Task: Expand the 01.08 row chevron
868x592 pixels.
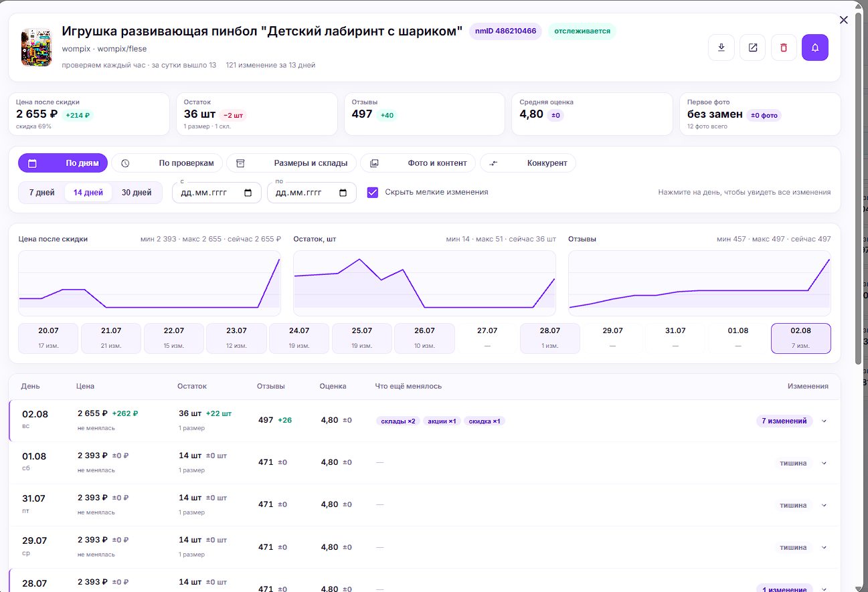Action: click(824, 463)
